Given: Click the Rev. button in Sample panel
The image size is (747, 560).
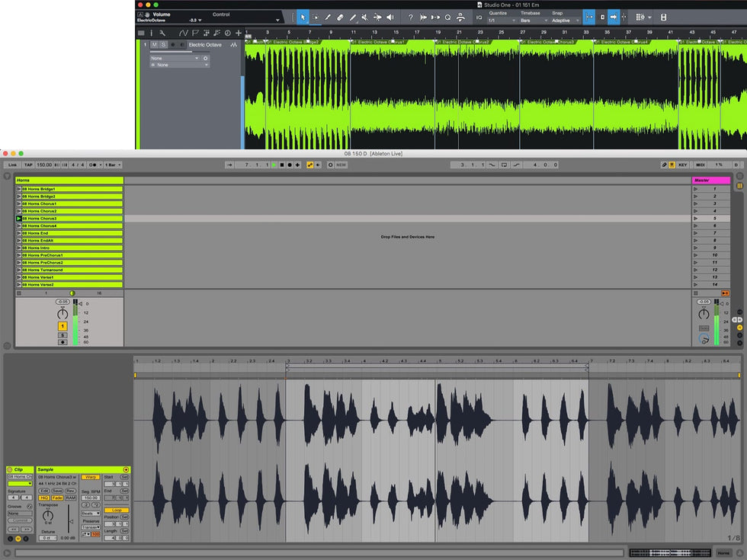Looking at the screenshot, I should [x=70, y=491].
